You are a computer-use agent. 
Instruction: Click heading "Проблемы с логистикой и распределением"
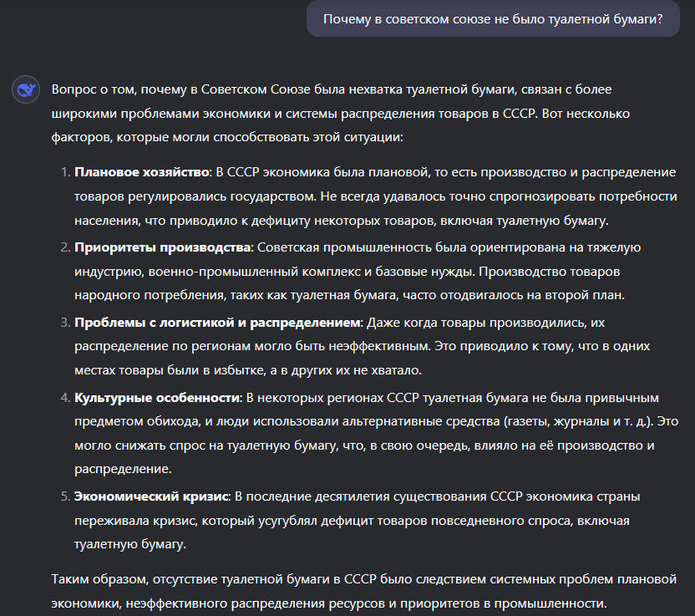[217, 323]
